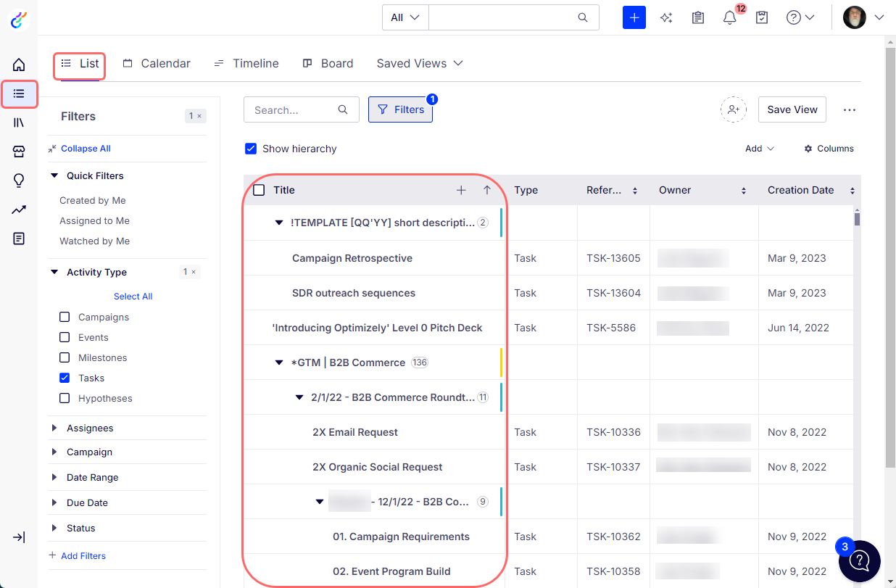This screenshot has height=588, width=896.
Task: Click the Select All link
Action: (133, 297)
